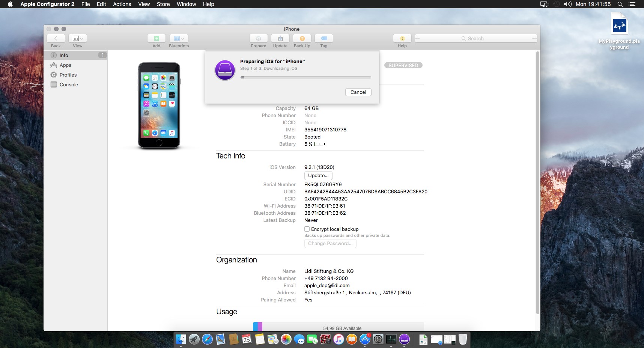This screenshot has width=644, height=348.
Task: Open Finder from the Dock
Action: click(x=181, y=339)
